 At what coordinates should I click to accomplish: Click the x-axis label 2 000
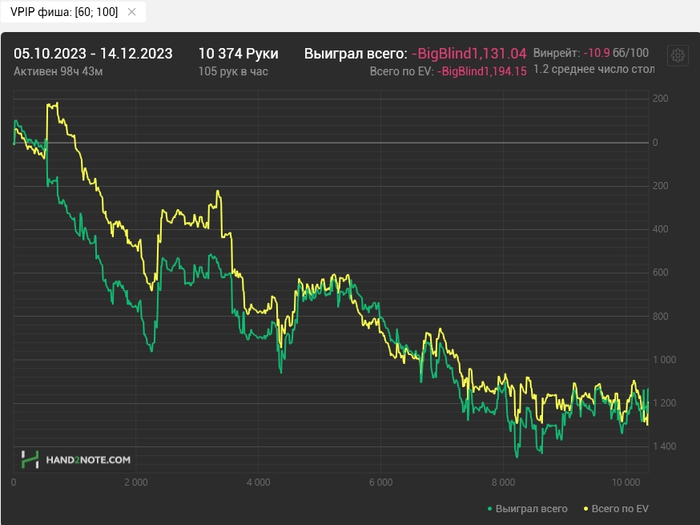(136, 483)
